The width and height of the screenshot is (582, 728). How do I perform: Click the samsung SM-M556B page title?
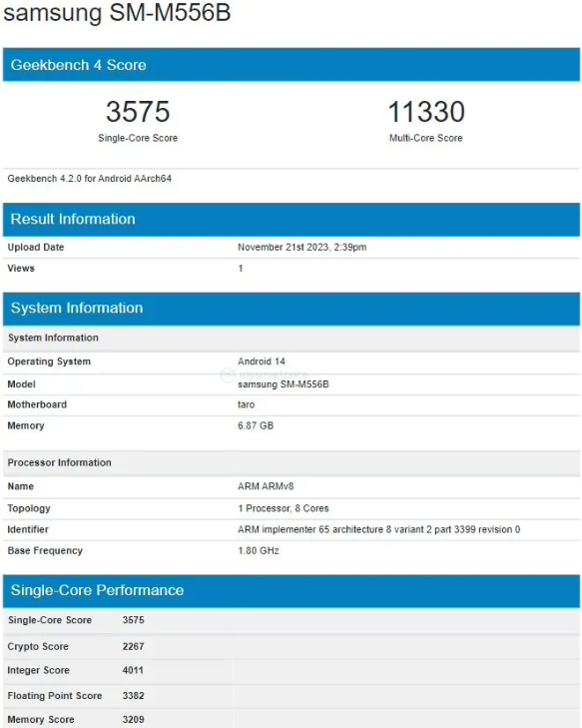point(117,12)
